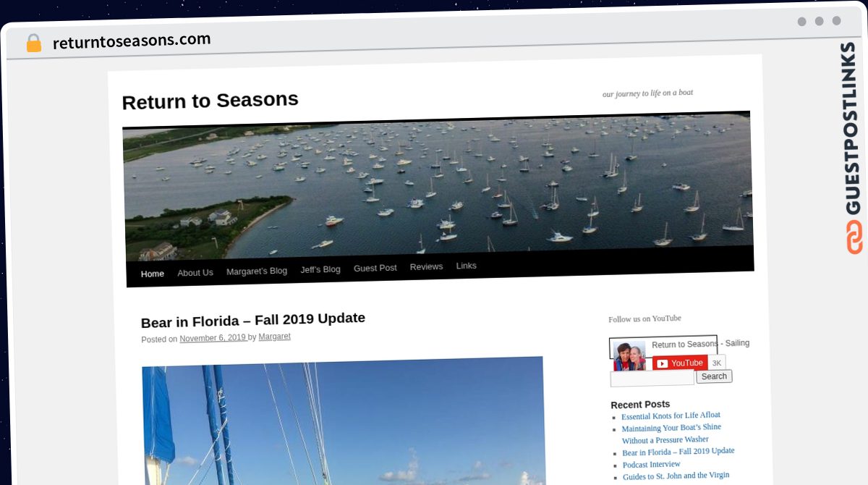
Task: Open Jeff's Blog in the navigation bar
Action: pyautogui.click(x=320, y=269)
